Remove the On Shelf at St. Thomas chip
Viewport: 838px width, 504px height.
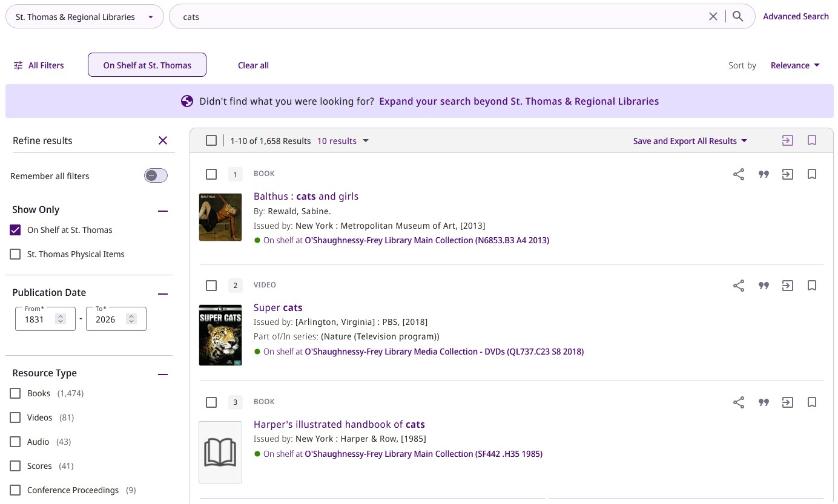pyautogui.click(x=147, y=65)
